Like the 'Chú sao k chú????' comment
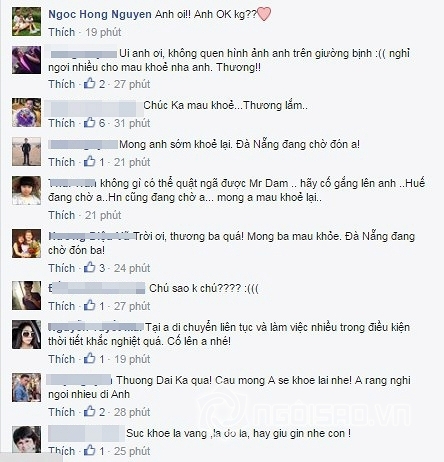This screenshot has width=444, height=462. (x=62, y=306)
